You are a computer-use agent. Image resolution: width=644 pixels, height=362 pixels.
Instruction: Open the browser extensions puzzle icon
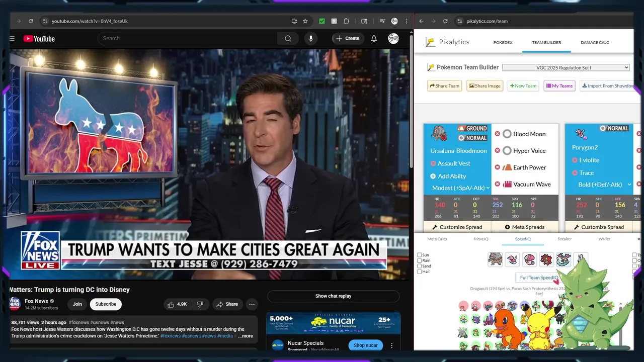[346, 21]
